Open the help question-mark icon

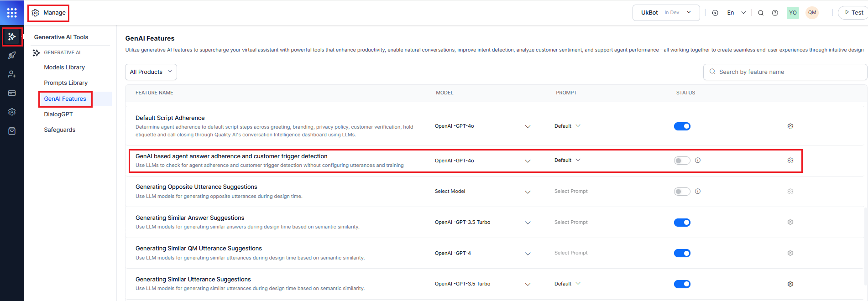coord(775,13)
